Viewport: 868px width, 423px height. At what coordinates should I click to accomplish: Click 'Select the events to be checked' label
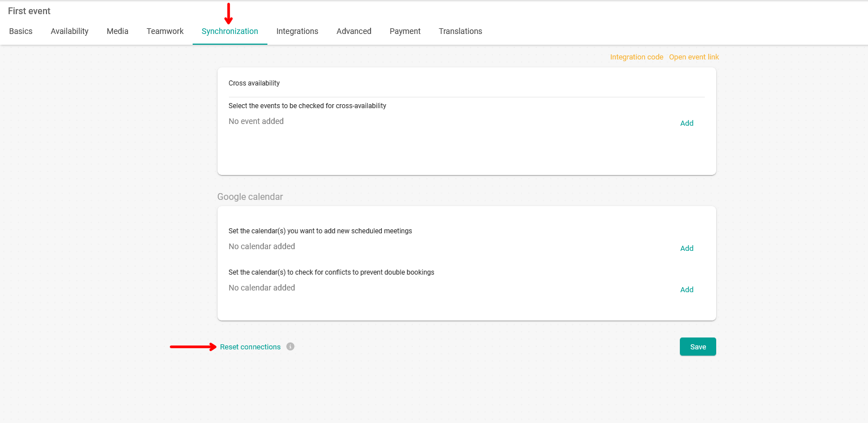pos(308,106)
